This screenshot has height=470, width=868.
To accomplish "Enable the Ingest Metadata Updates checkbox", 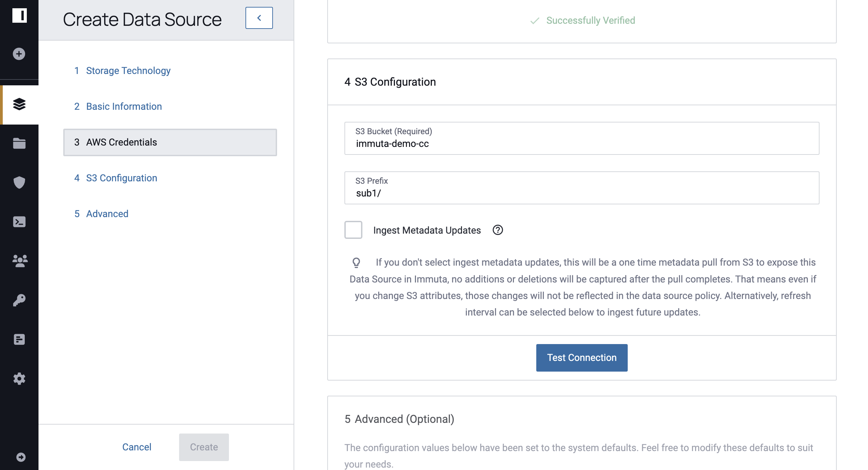I will coord(353,230).
